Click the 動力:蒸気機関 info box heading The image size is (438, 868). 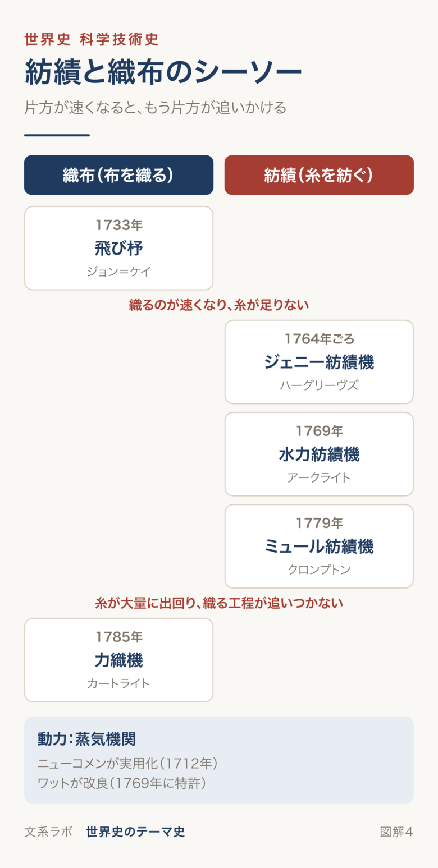pos(86,738)
